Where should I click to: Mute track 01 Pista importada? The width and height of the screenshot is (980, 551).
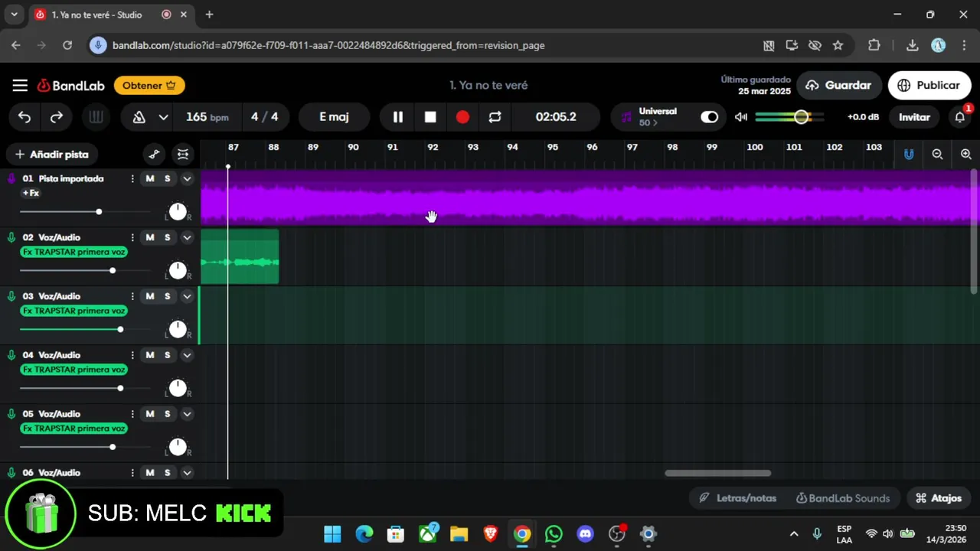[x=150, y=178]
